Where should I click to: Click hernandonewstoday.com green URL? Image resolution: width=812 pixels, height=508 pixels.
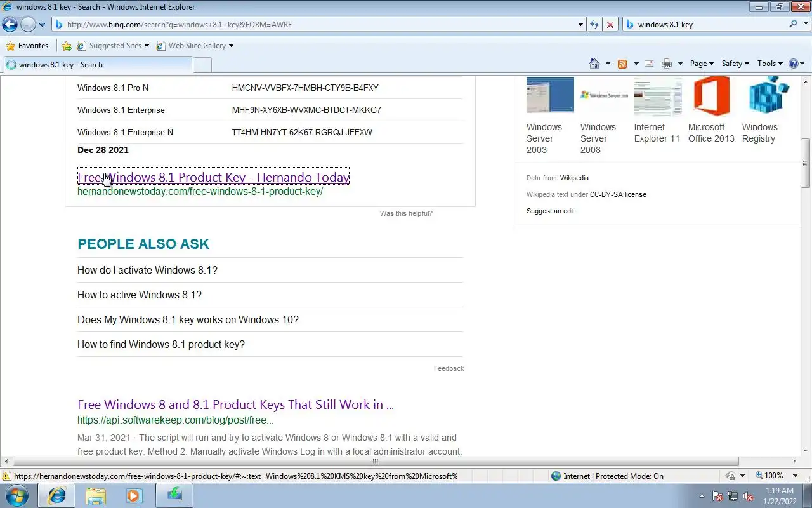click(200, 192)
